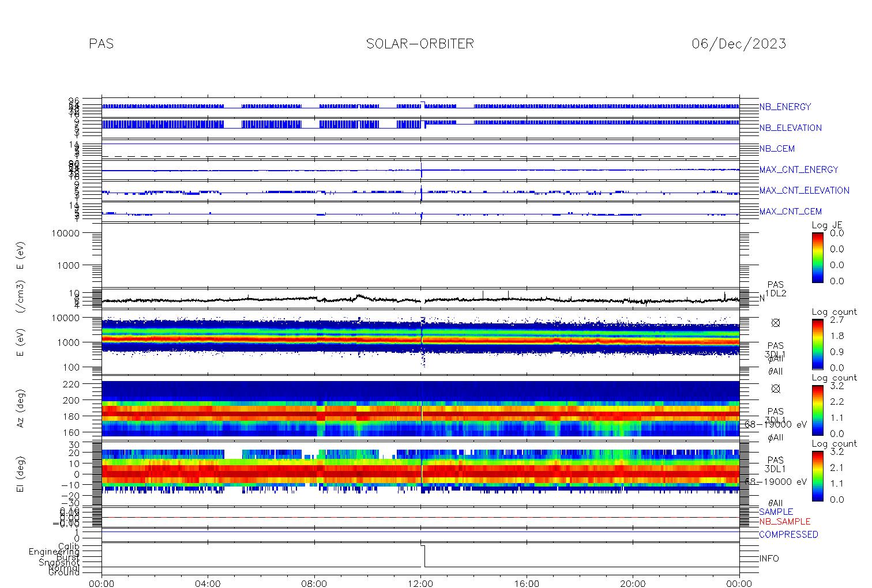Click the 1DL2 label next to density plot
The width and height of the screenshot is (872, 588).
[776, 293]
